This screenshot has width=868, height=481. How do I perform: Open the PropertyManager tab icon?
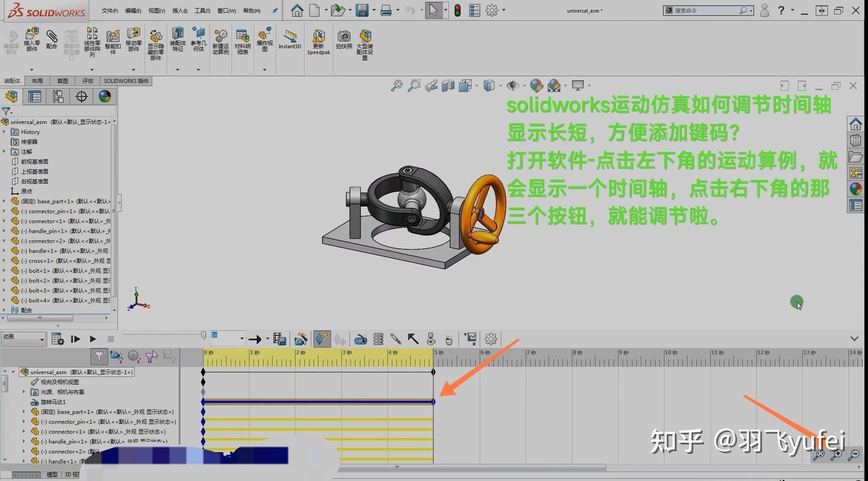pos(35,96)
